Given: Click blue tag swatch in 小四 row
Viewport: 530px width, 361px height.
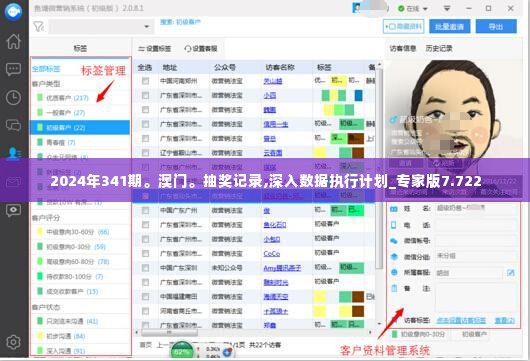Looking at the screenshot, I should (x=358, y=95).
